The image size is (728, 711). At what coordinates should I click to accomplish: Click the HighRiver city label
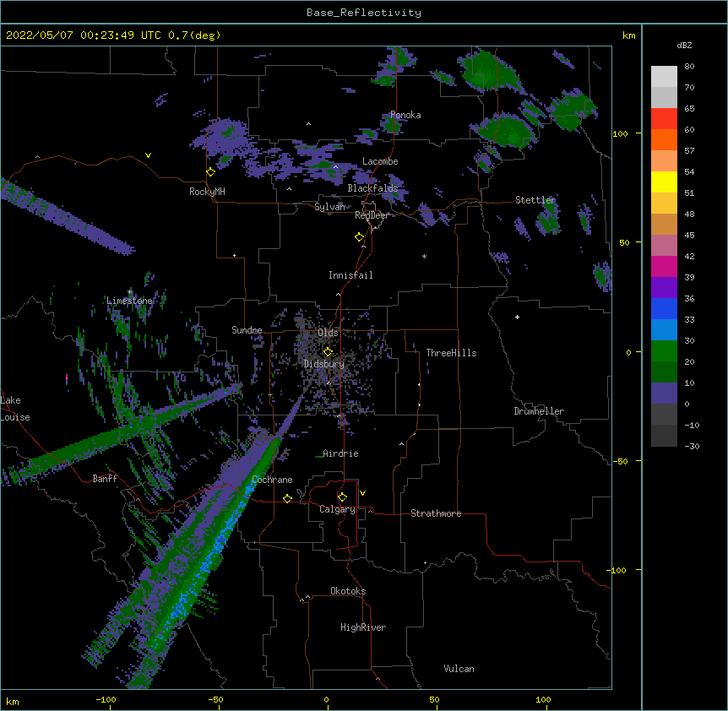tap(363, 627)
